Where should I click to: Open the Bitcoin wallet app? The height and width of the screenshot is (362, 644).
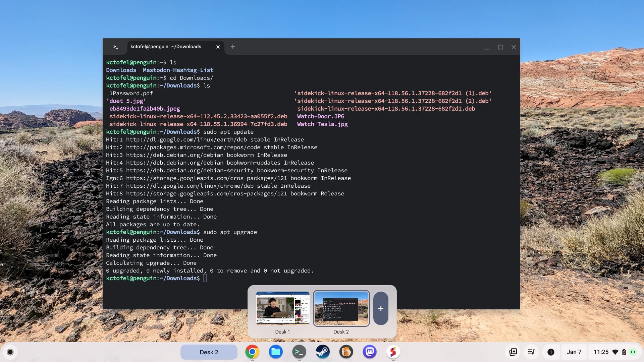coord(346,352)
